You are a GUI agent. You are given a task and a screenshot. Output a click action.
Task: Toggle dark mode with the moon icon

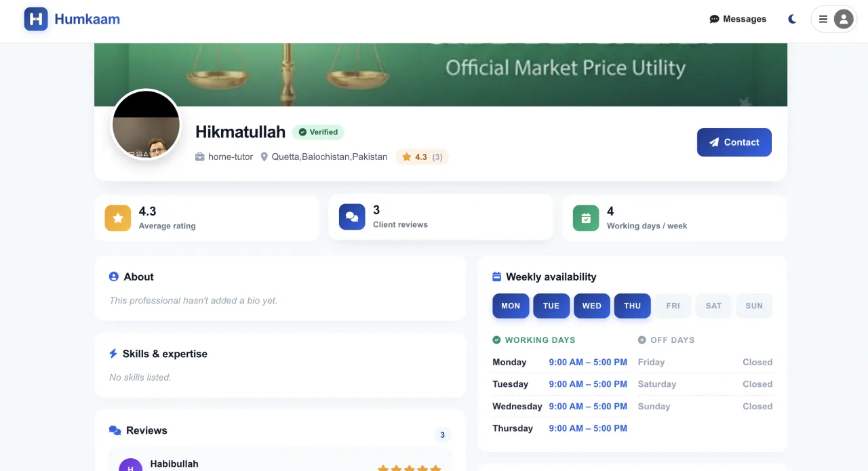click(792, 19)
